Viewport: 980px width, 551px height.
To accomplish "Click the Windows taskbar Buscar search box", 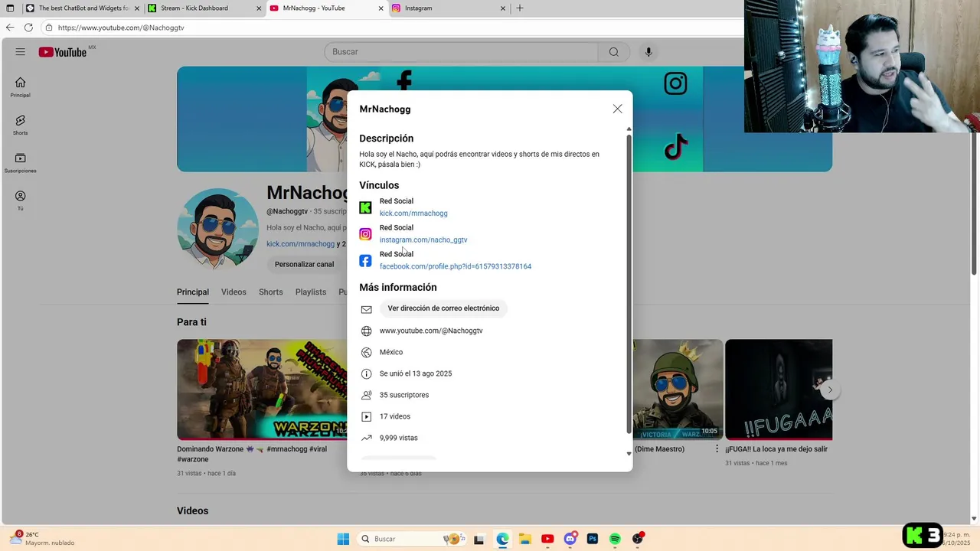I will pos(412,539).
